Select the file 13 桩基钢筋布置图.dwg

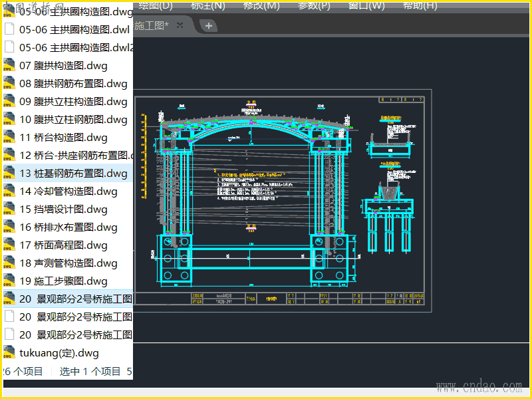click(73, 173)
